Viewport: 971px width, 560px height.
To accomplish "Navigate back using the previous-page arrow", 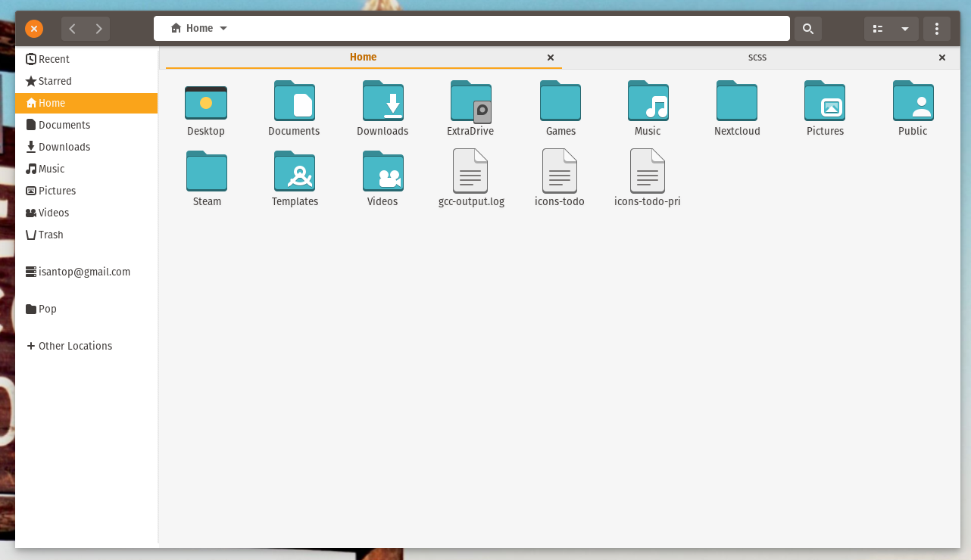I will coord(72,28).
